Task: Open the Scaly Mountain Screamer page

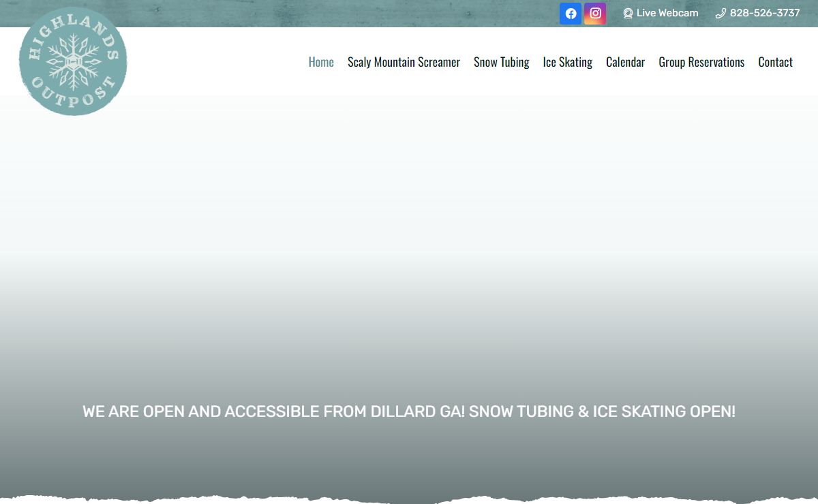Action: click(404, 62)
